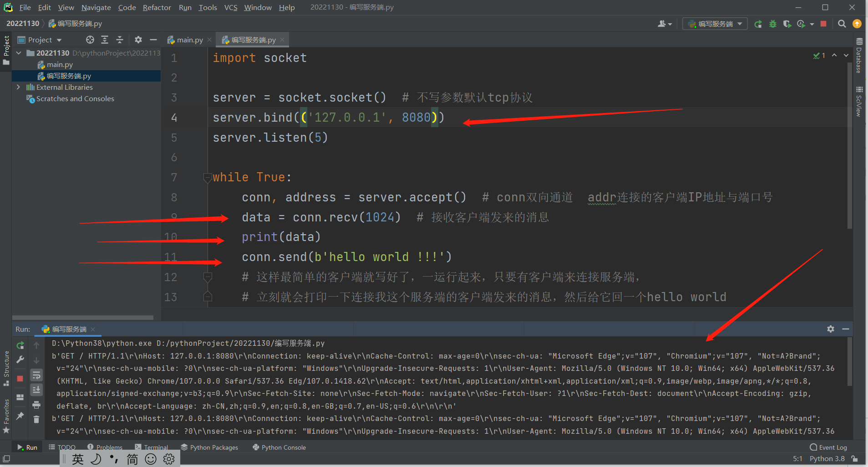
Task: Click the Profile run icon
Action: click(801, 24)
